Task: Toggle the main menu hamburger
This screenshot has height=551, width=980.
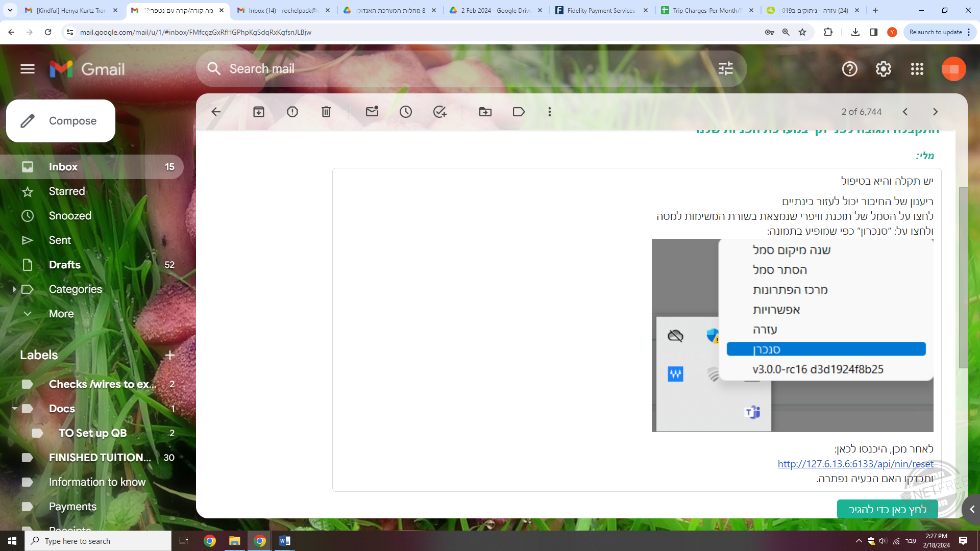Action: click(x=28, y=69)
